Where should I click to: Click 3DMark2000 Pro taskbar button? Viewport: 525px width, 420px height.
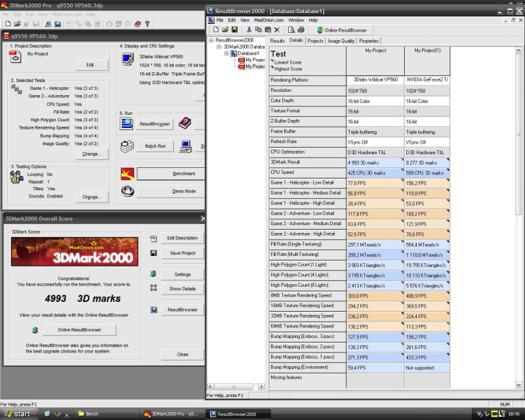[171, 414]
